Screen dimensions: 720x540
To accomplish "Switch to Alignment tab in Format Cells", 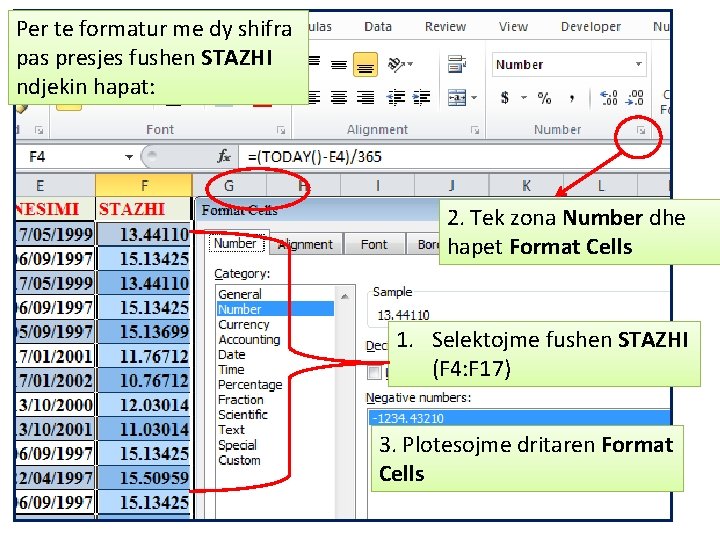I will click(x=305, y=244).
